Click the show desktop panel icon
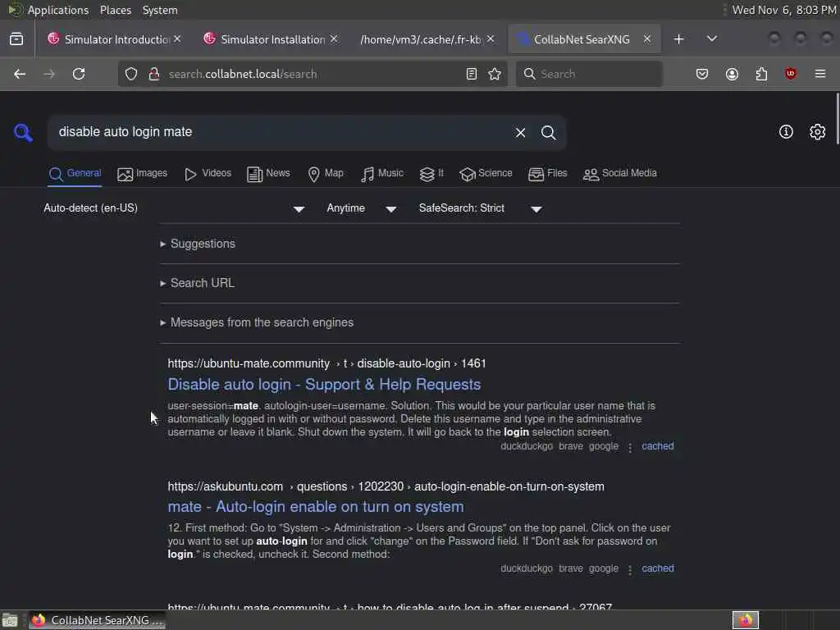840x630 pixels. 10,621
